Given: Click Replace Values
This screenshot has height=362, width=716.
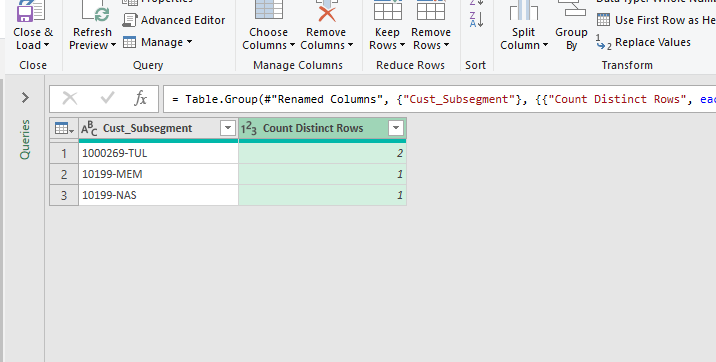Looking at the screenshot, I should click(x=643, y=42).
